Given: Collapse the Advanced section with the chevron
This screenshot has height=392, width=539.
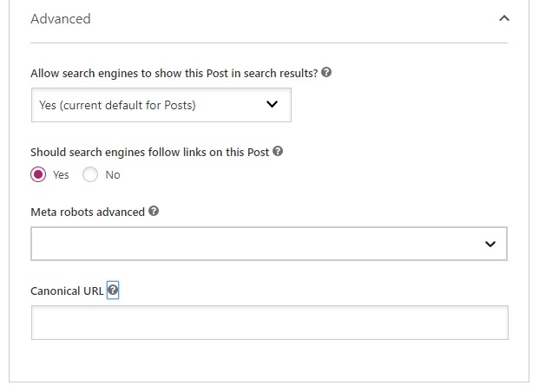Looking at the screenshot, I should pos(504,18).
